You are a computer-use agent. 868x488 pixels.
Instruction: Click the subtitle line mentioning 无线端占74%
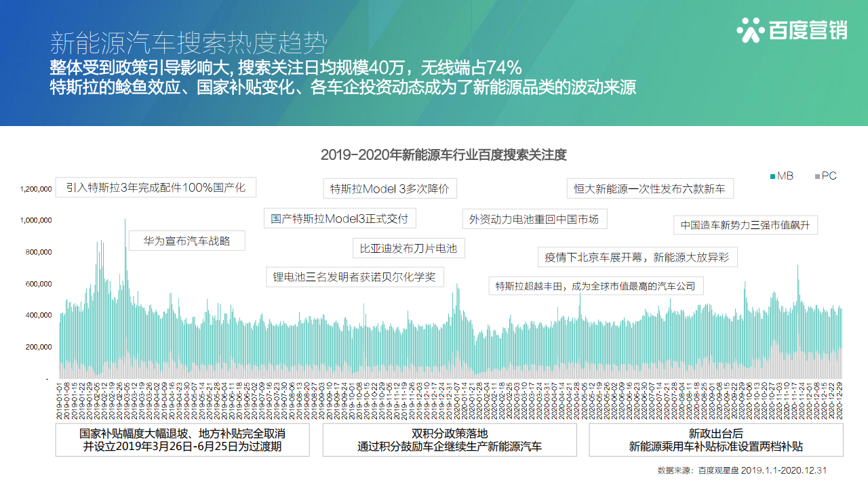285,68
